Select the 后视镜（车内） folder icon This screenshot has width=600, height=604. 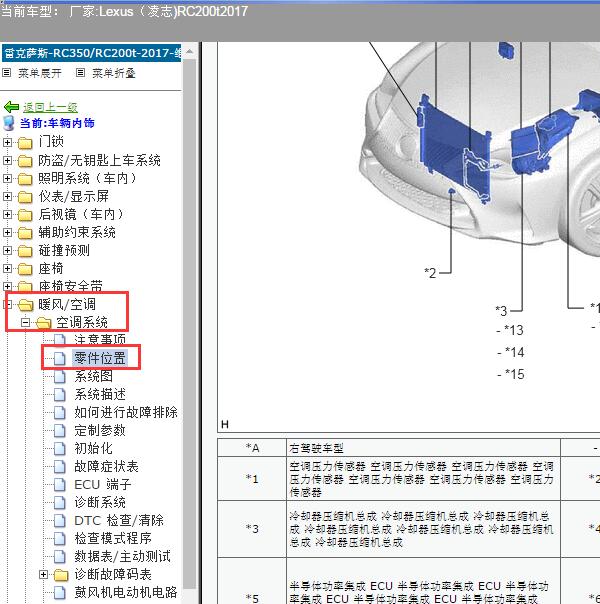click(25, 215)
